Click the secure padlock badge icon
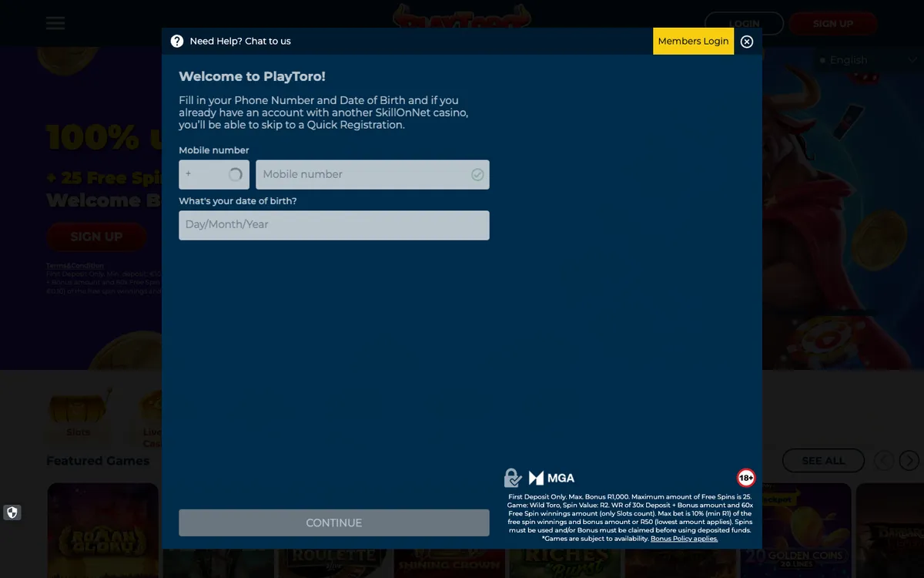The image size is (924, 578). click(x=512, y=478)
